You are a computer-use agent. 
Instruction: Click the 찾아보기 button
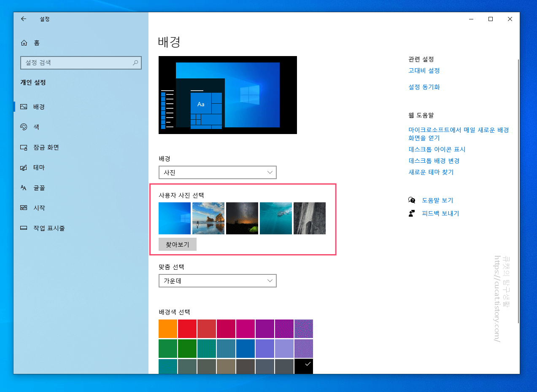click(178, 244)
